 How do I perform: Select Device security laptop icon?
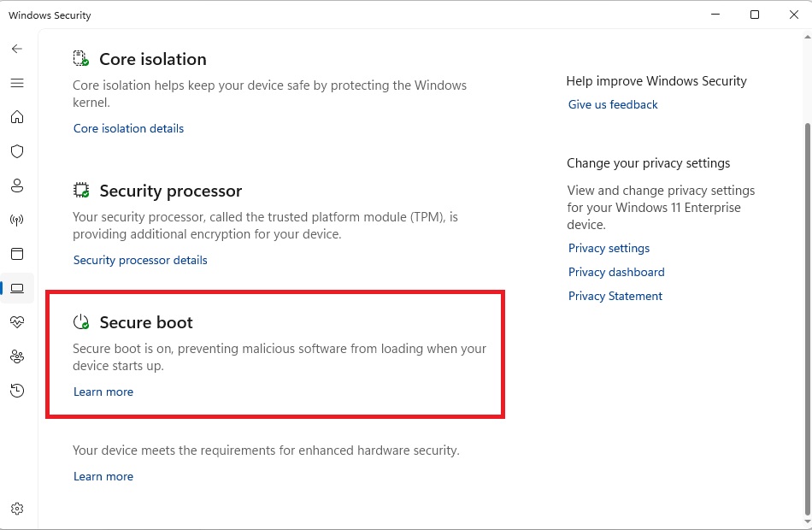17,288
